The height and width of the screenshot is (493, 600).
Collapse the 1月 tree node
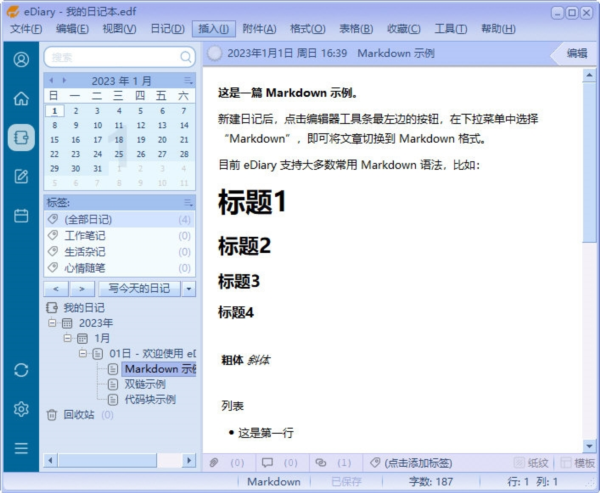pyautogui.click(x=67, y=338)
